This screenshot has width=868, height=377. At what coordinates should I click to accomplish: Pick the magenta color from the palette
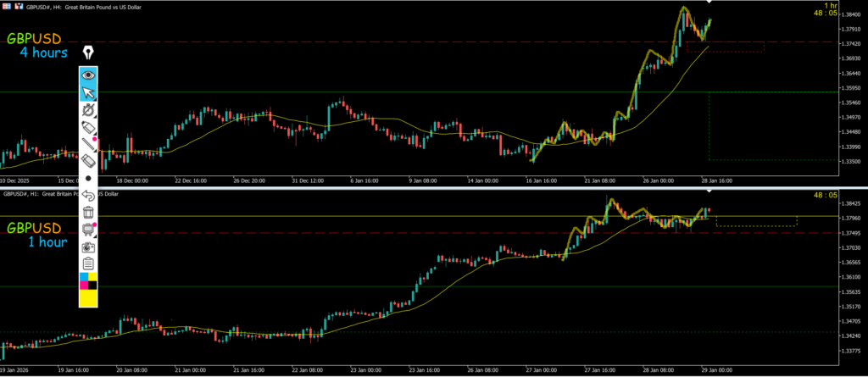point(83,284)
